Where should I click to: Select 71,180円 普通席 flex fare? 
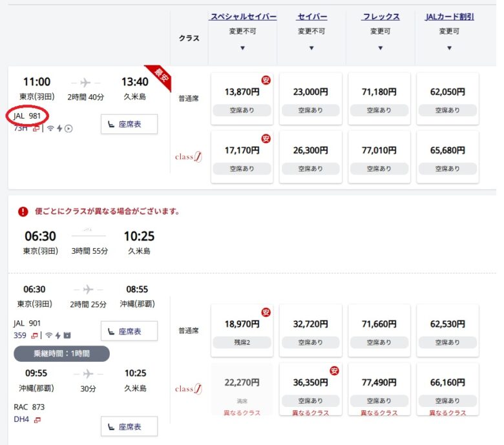(379, 99)
